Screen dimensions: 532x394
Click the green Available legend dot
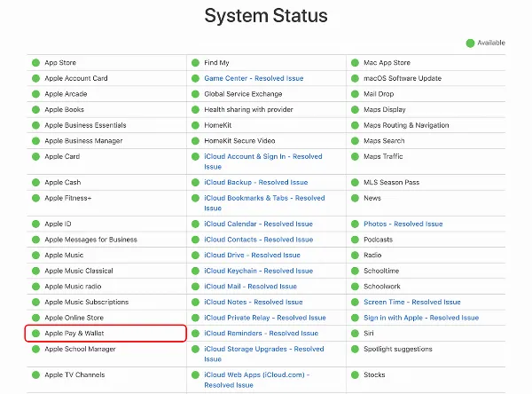click(470, 43)
